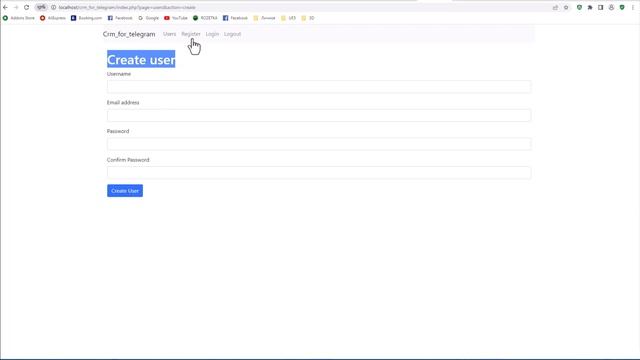
Task: Focus the Password input field
Action: coord(319,144)
